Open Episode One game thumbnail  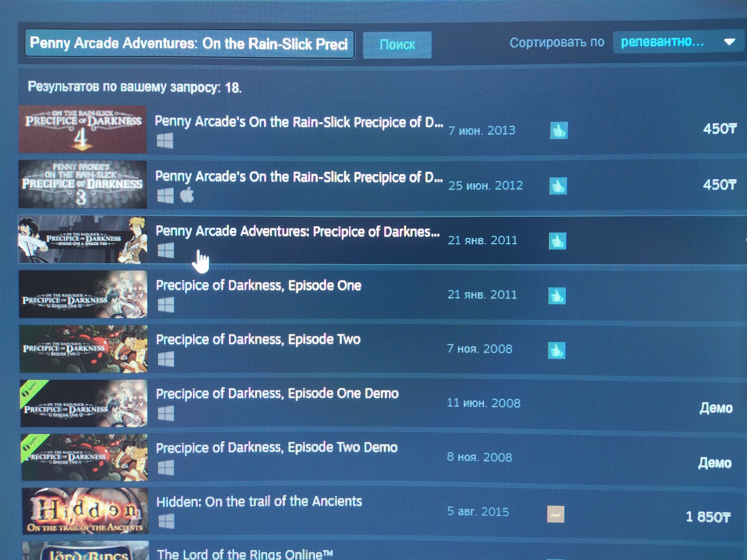pyautogui.click(x=83, y=294)
